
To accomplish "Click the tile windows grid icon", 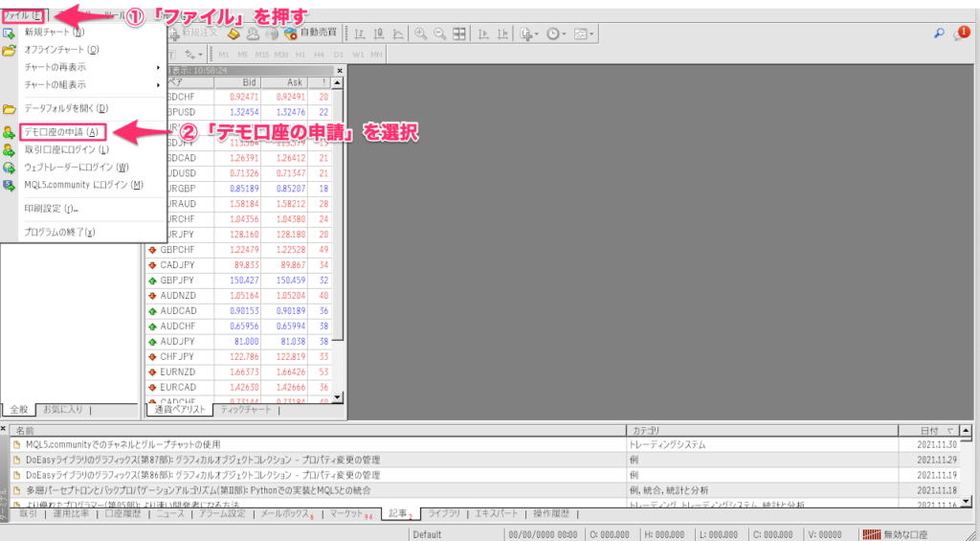I will (x=459, y=34).
